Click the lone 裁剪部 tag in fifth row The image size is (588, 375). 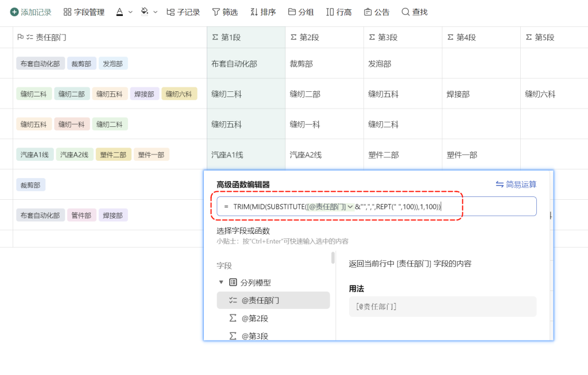coord(31,185)
